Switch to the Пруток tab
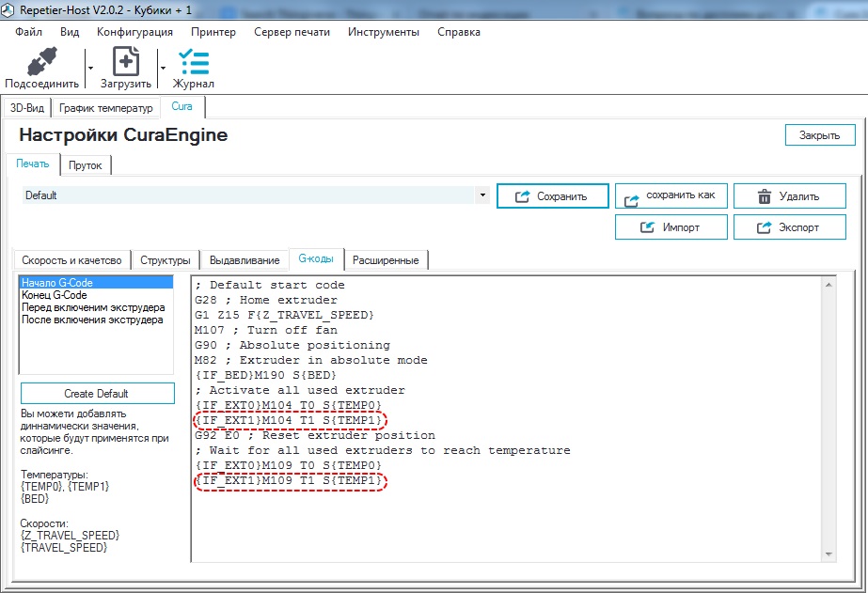Viewport: 868px width, 593px height. (86, 165)
